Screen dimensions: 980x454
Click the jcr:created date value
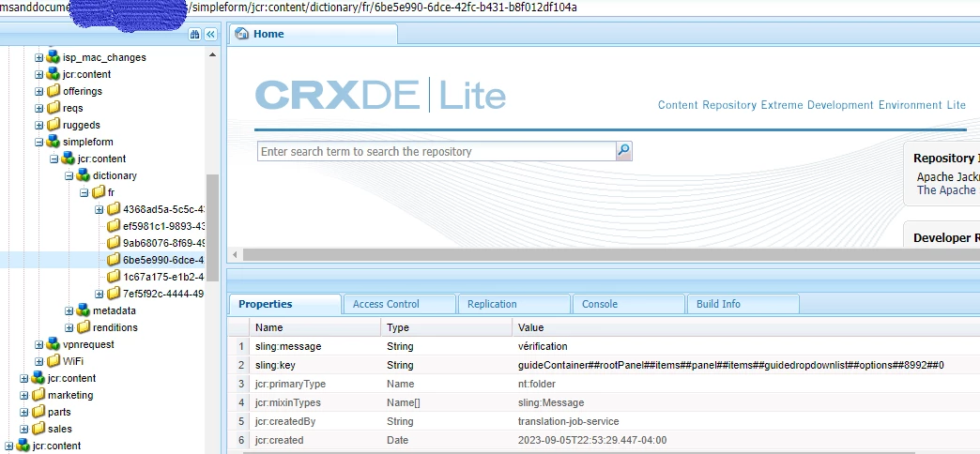(592, 440)
